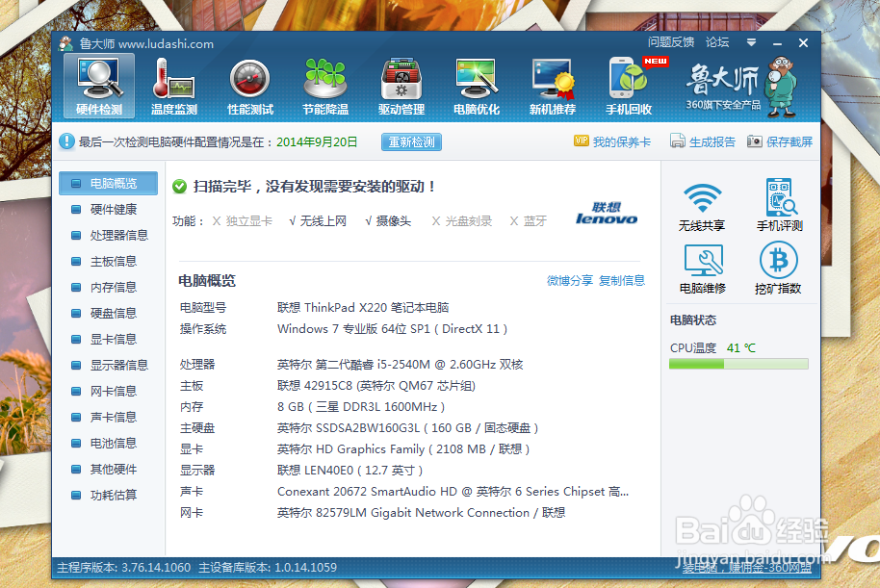Open the 驱动管理 driver management
The width and height of the screenshot is (880, 588).
coord(401,86)
